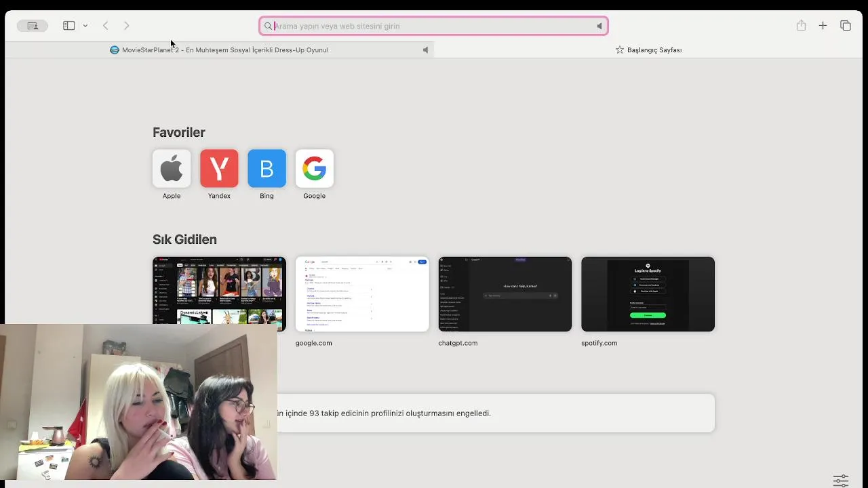
Task: Go back with the back arrow
Action: pyautogui.click(x=106, y=26)
